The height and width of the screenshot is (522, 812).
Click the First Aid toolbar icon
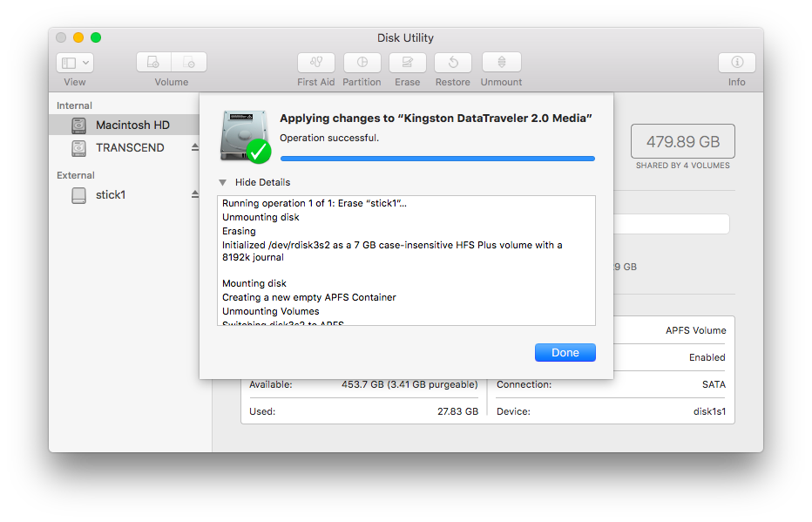pos(315,63)
